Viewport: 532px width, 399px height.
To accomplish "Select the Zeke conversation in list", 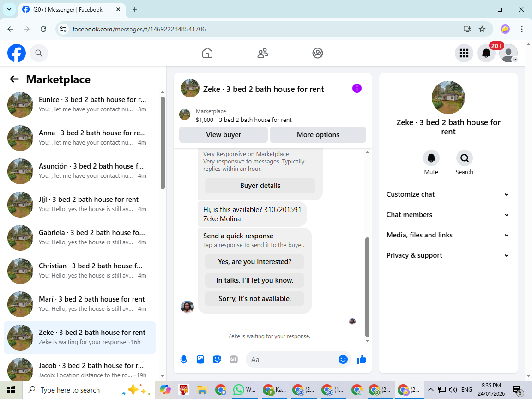I will tap(79, 337).
